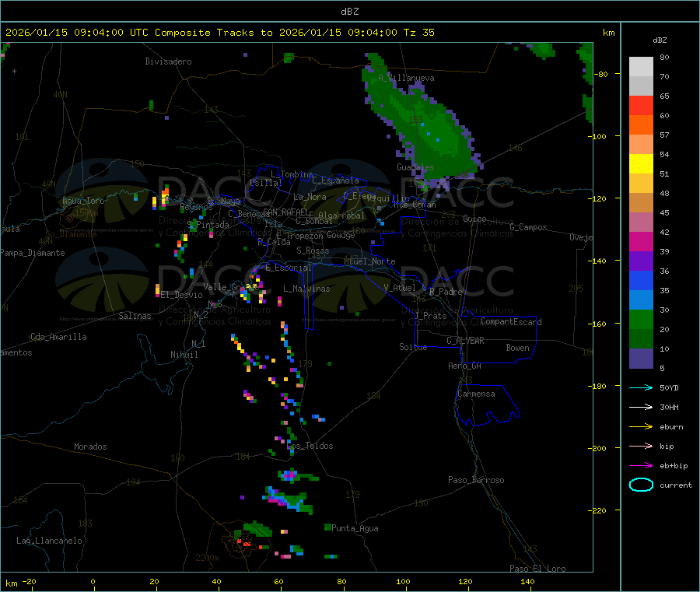Viewport: 700px width, 592px height.
Task: Click the 'Agua_Toro' location label
Action: pyautogui.click(x=83, y=201)
